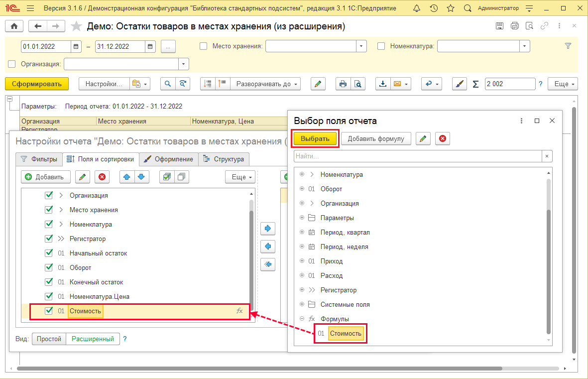Toggle the Организация filter checkbox
Image resolution: width=588 pixels, height=379 pixels.
point(11,64)
